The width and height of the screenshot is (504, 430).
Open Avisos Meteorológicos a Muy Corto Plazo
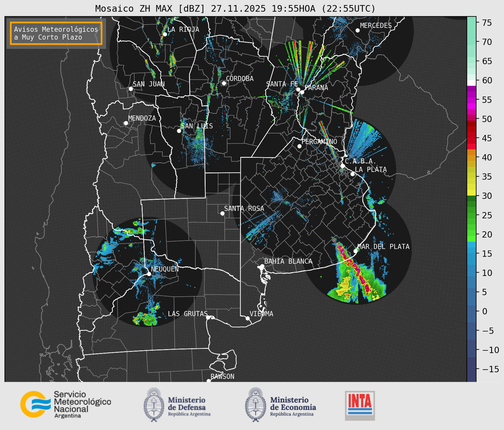tap(56, 33)
